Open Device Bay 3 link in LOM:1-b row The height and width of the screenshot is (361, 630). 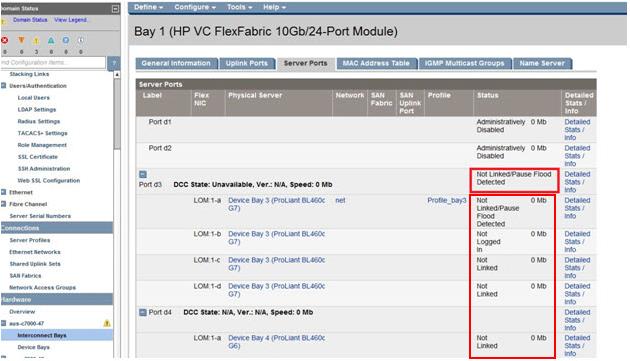[276, 238]
